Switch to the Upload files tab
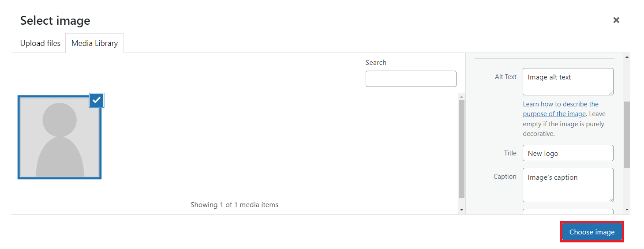 [40, 43]
